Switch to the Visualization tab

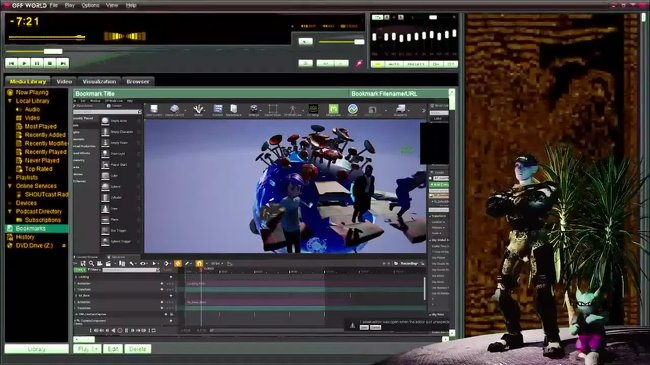tap(99, 82)
